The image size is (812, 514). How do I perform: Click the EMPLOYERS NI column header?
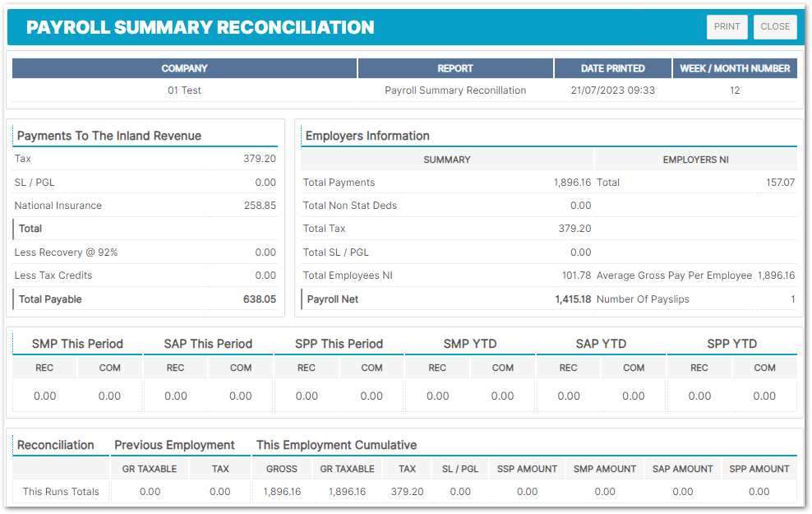point(695,160)
